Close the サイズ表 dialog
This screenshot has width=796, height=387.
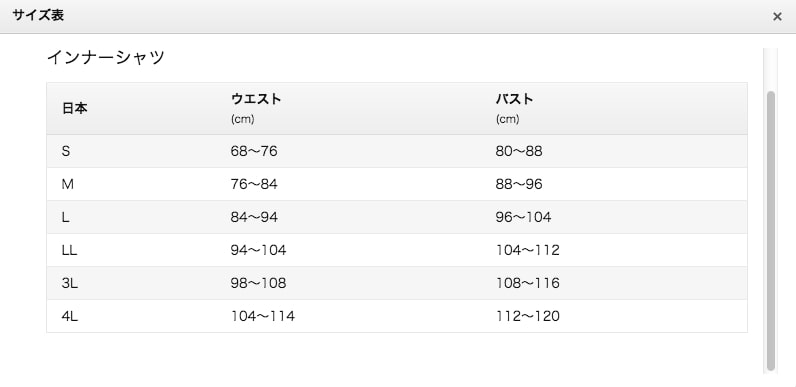click(x=777, y=17)
